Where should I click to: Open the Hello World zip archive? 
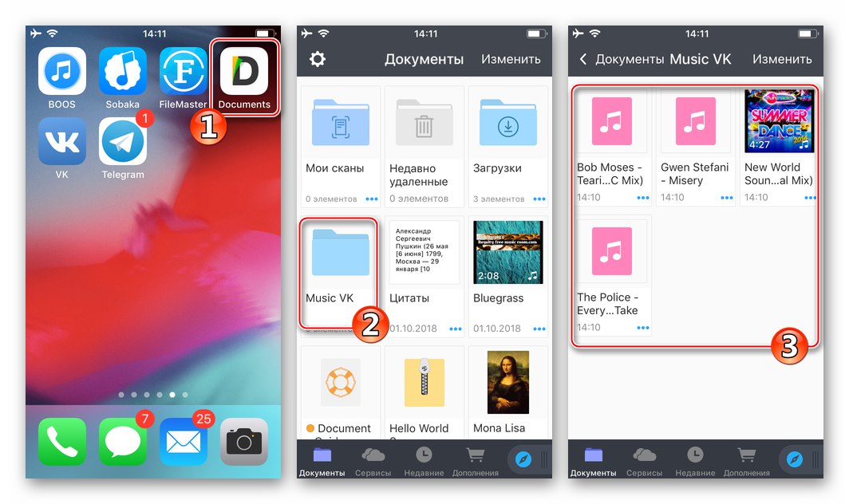(x=424, y=392)
